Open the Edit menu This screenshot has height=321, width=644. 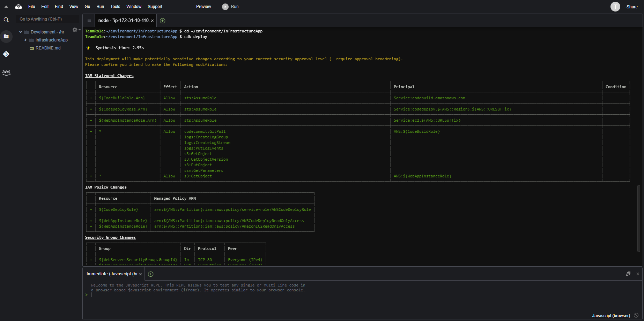pyautogui.click(x=45, y=7)
